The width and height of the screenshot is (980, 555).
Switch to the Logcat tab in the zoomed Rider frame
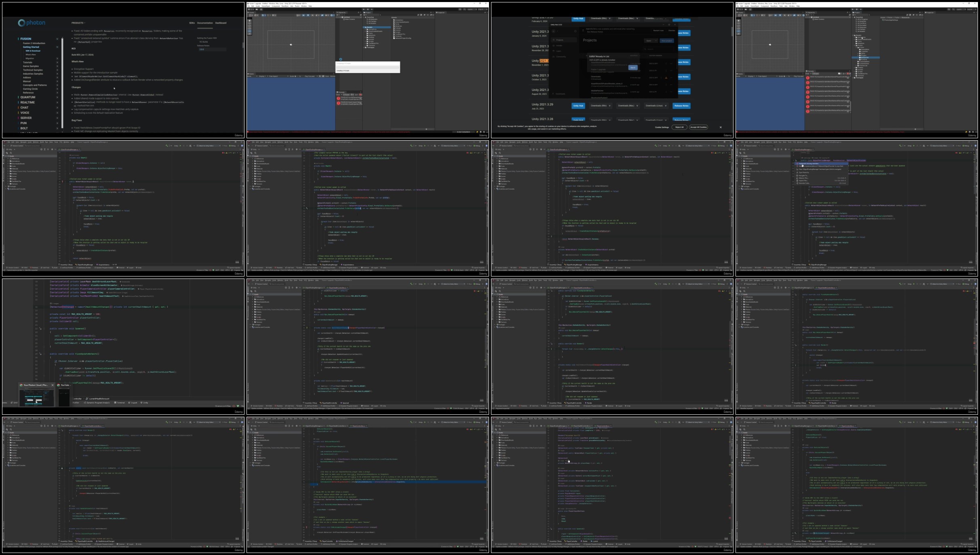click(x=133, y=403)
